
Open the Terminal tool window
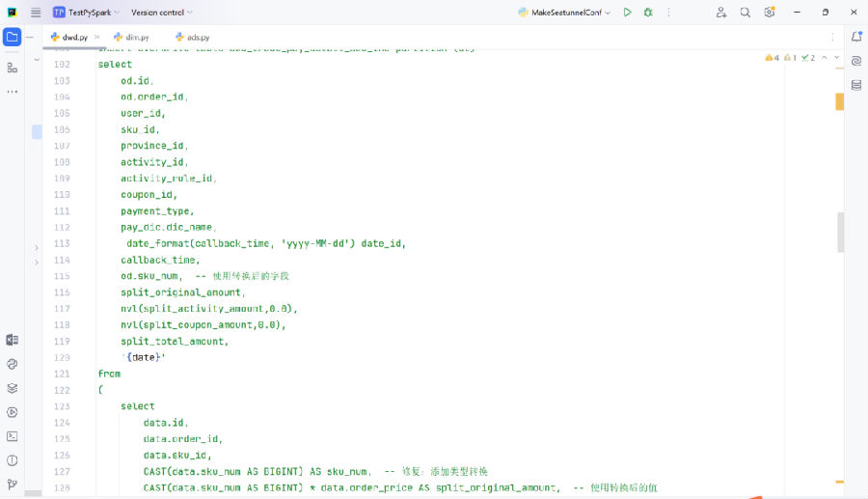(x=13, y=436)
